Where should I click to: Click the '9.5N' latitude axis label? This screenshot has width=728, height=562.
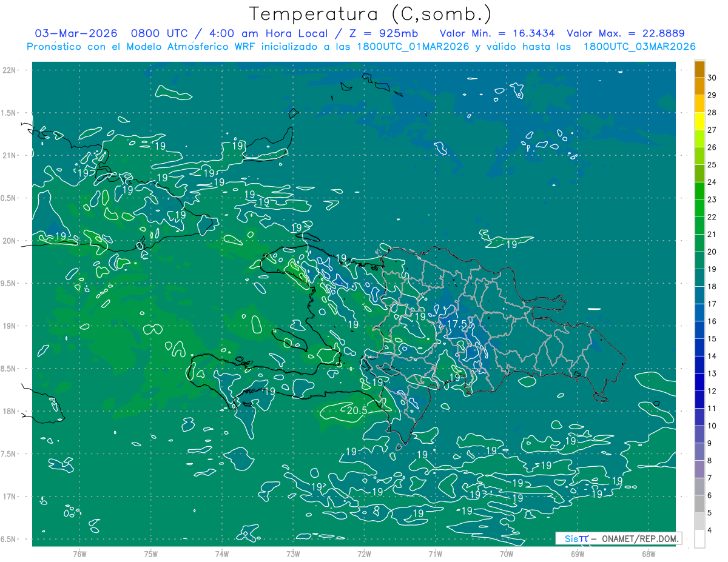coord(9,284)
